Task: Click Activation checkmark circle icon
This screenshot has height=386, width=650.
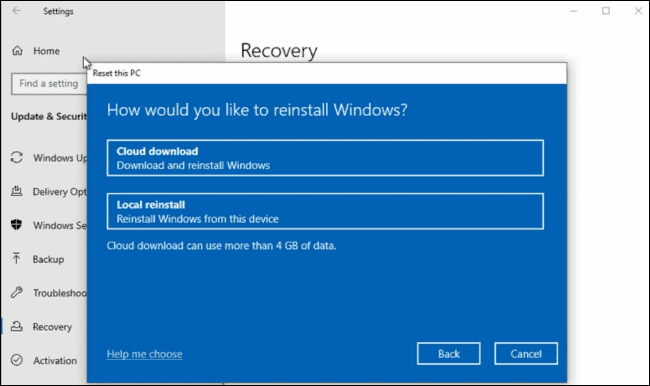Action: tap(17, 360)
